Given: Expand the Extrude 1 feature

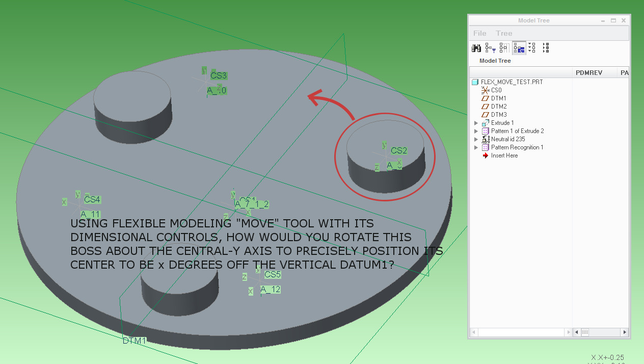Looking at the screenshot, I should click(476, 123).
